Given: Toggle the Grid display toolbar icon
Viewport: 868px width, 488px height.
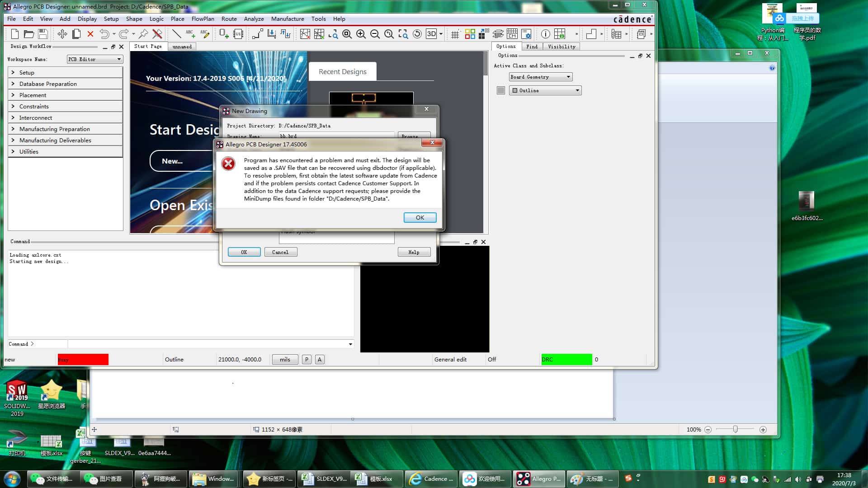Looking at the screenshot, I should (456, 34).
